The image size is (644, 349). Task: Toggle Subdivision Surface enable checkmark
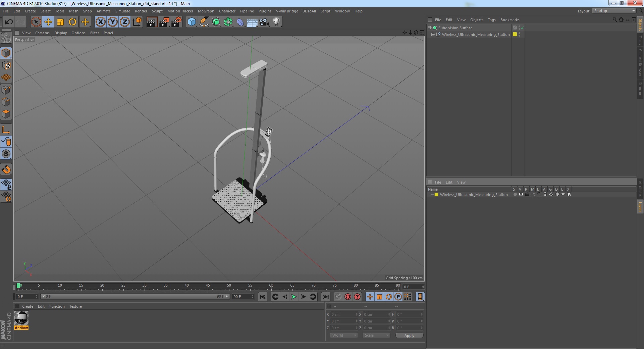[x=522, y=28]
